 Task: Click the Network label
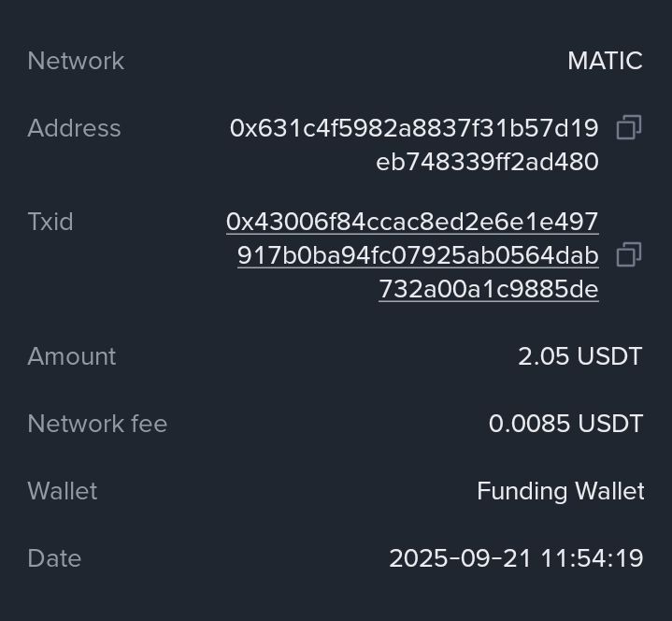76,61
